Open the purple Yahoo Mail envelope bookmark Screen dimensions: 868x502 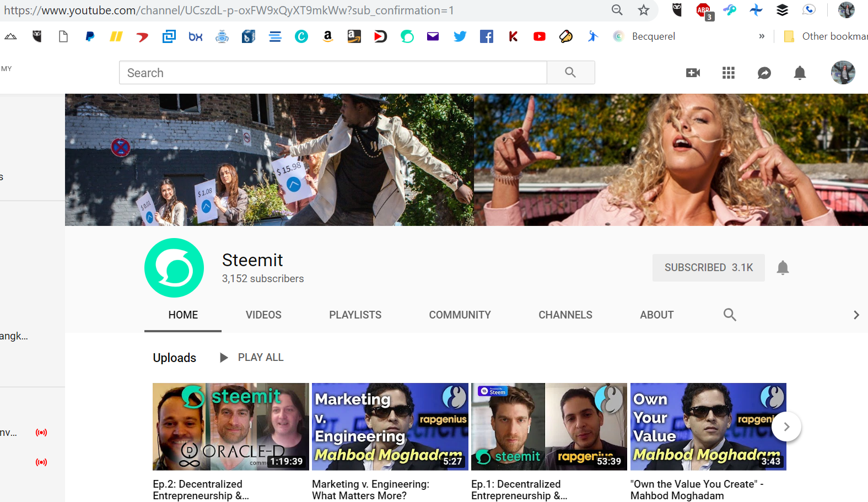(x=433, y=36)
